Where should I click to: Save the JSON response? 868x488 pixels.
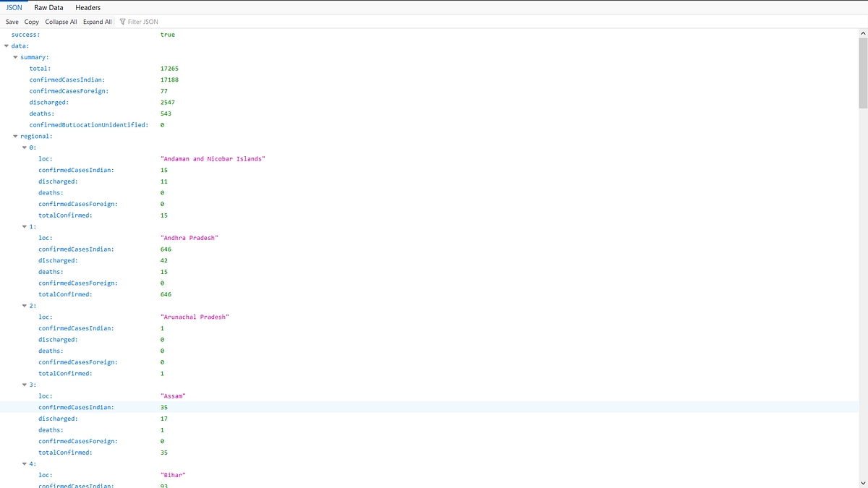pos(12,21)
